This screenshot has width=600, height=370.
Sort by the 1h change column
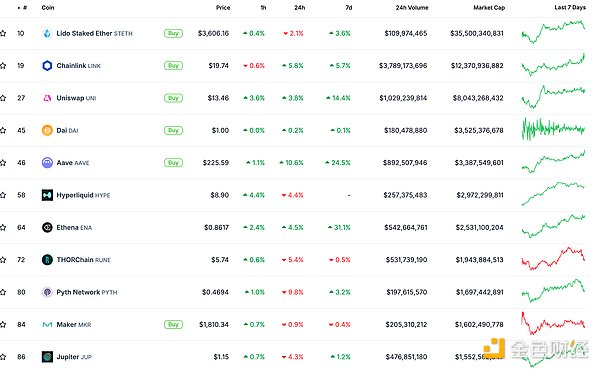pyautogui.click(x=263, y=7)
